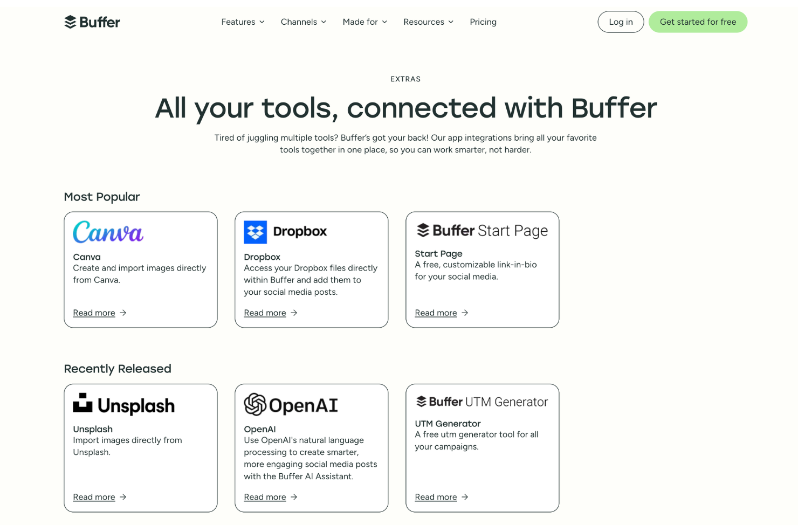This screenshot has width=798, height=532.
Task: Select the Canva integration logo
Action: [108, 232]
